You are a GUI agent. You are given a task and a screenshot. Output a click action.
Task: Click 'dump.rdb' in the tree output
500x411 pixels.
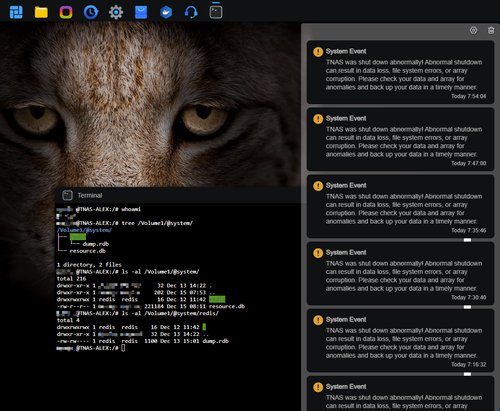click(x=96, y=244)
